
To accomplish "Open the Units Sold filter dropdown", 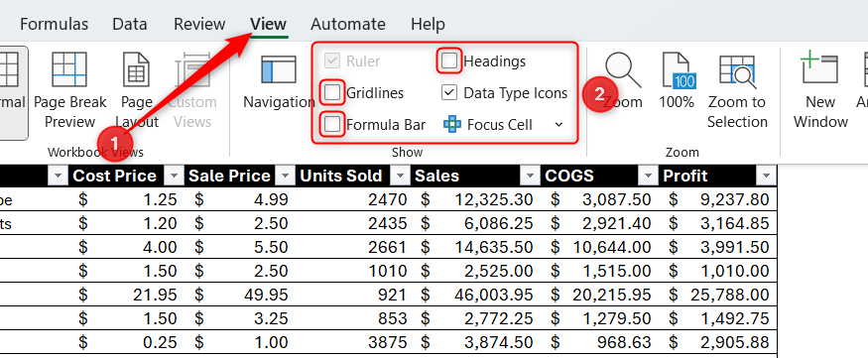I will 400,177.
